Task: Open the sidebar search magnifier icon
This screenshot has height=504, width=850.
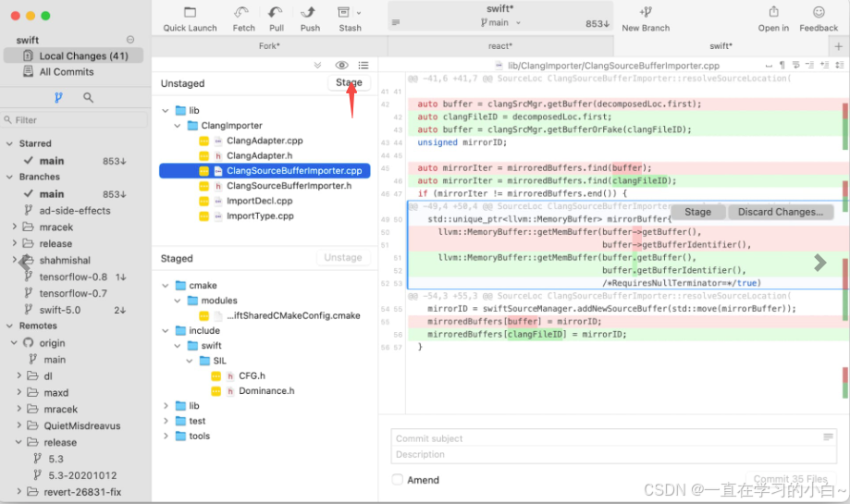Action: coord(88,97)
